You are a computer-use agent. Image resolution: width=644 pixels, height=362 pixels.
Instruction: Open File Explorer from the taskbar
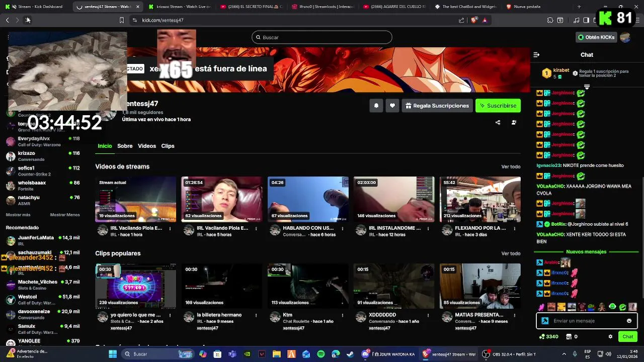pos(276,354)
